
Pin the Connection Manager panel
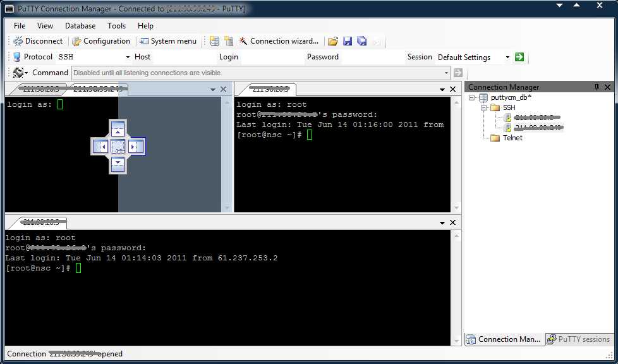[x=597, y=87]
